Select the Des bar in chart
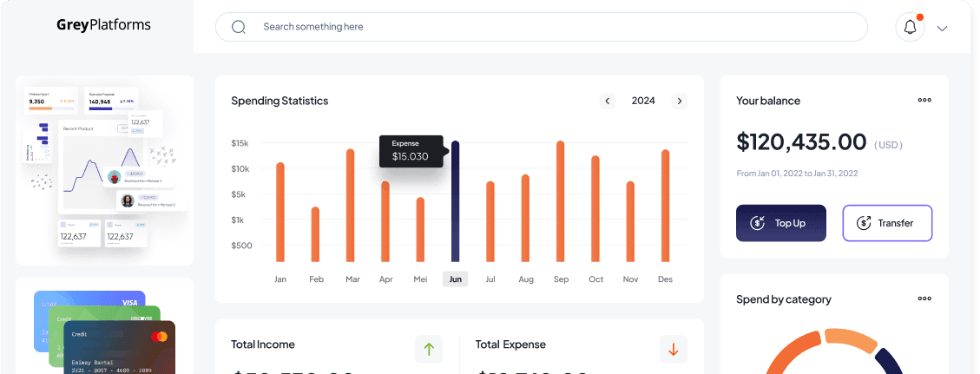 click(666, 206)
